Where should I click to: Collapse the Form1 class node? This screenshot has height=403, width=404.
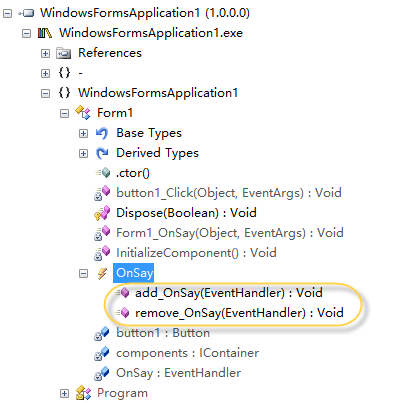coord(64,114)
